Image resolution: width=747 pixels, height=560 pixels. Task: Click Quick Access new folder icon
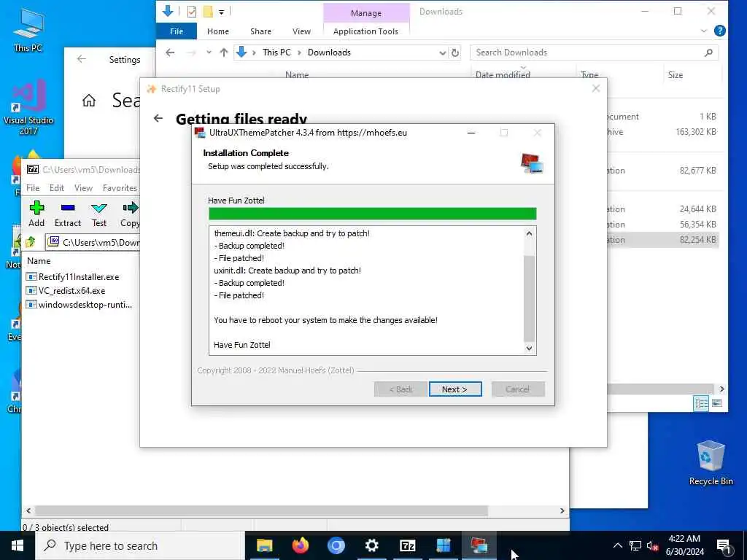[208, 12]
